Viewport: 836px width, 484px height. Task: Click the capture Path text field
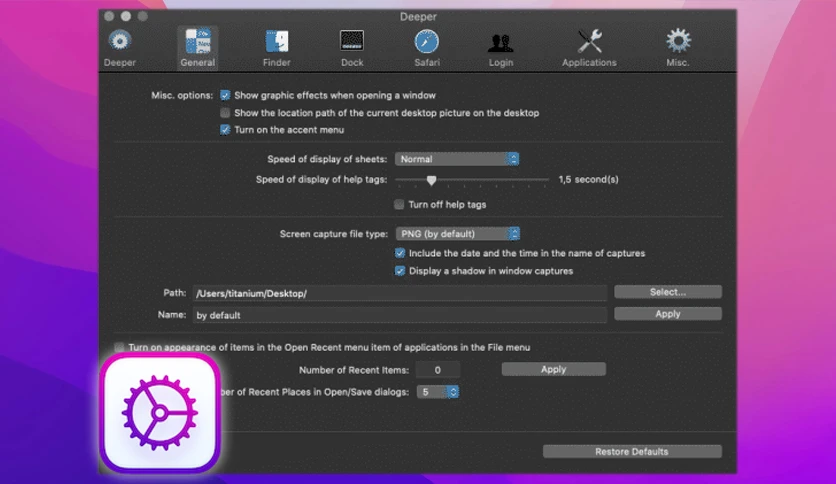[400, 293]
